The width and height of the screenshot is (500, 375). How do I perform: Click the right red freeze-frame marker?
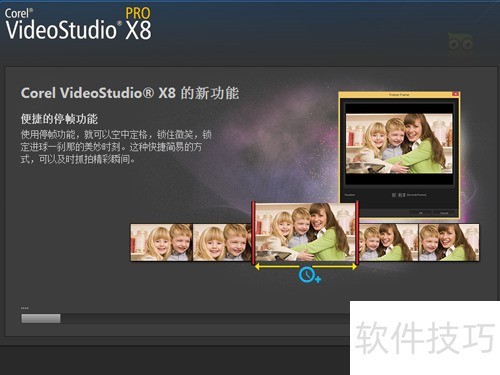click(x=357, y=232)
